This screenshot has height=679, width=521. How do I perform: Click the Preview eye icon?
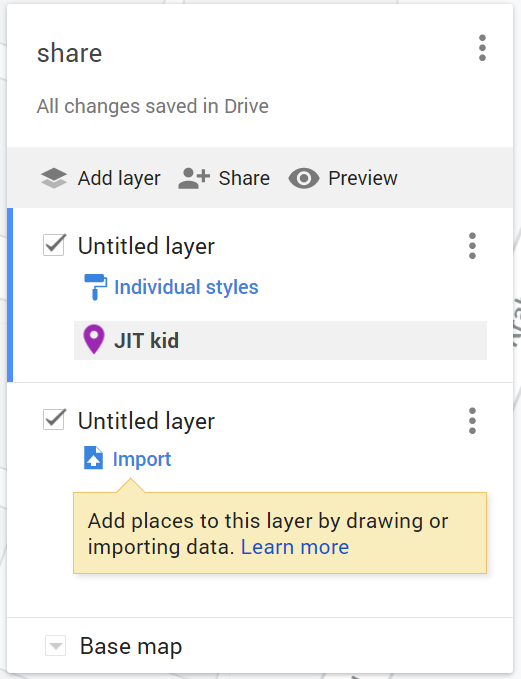(304, 178)
